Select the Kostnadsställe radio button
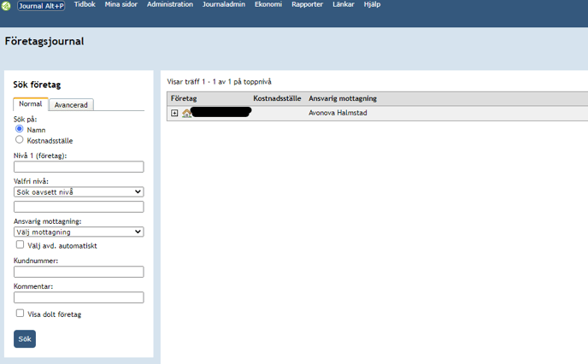Screen dimensions: 588x364 pyautogui.click(x=20, y=139)
